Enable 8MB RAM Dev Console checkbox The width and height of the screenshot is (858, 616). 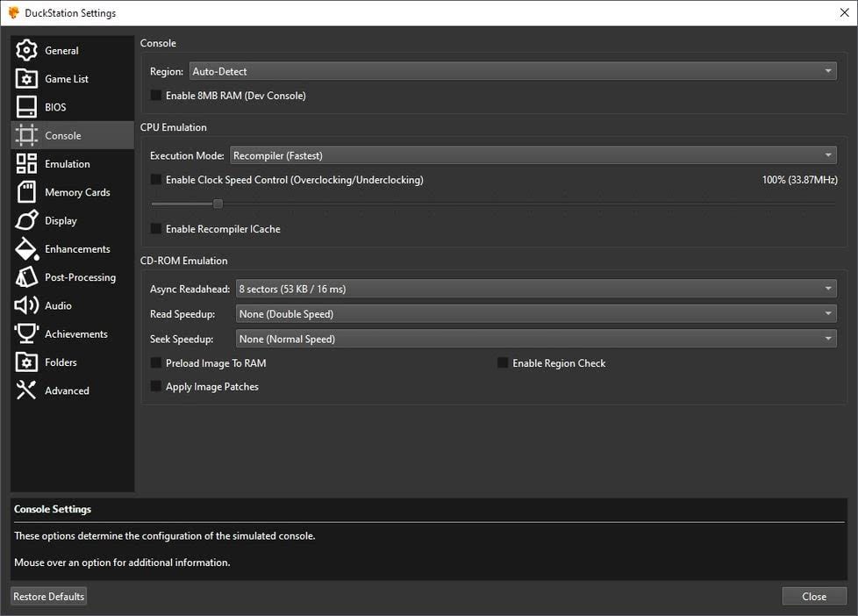156,96
